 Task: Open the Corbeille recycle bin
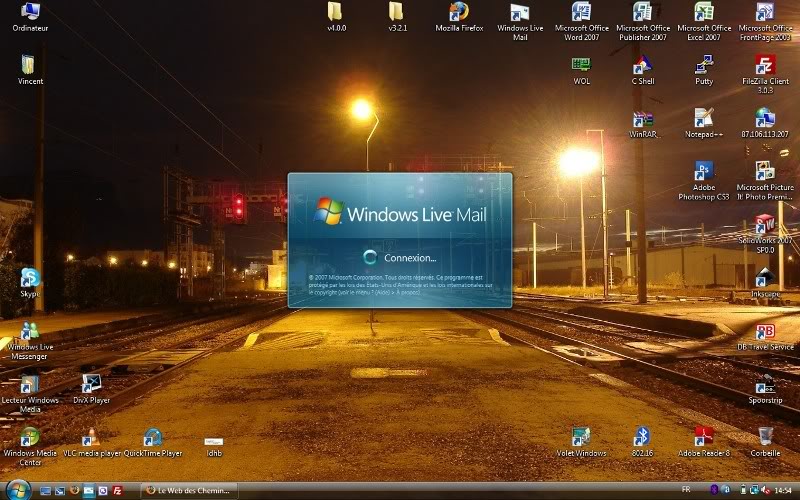click(765, 442)
